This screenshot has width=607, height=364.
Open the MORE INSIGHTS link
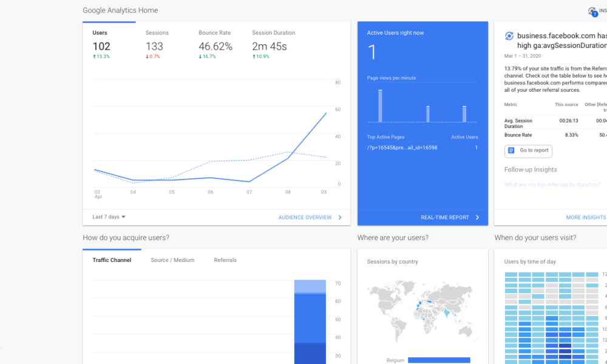click(x=585, y=217)
